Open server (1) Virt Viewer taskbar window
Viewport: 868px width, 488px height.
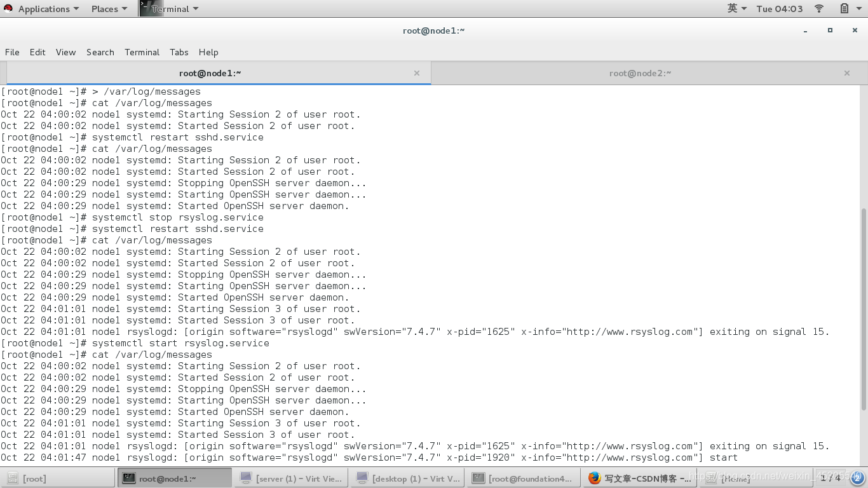[291, 478]
